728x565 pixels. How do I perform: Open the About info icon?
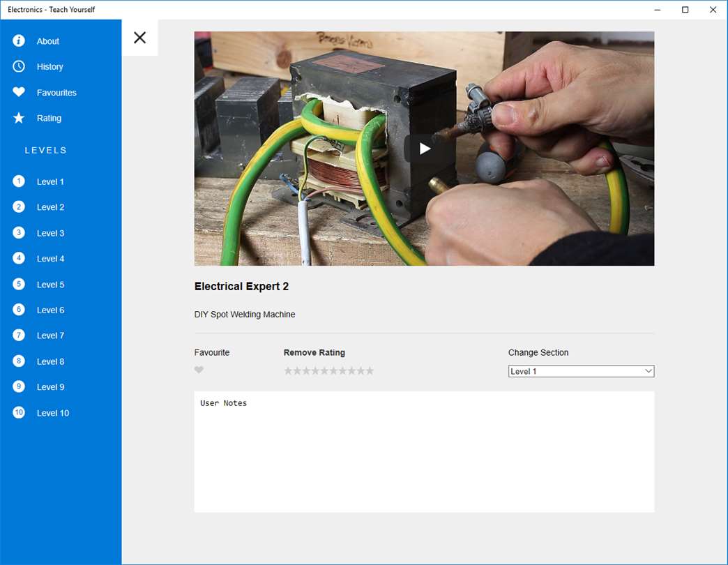(x=19, y=41)
